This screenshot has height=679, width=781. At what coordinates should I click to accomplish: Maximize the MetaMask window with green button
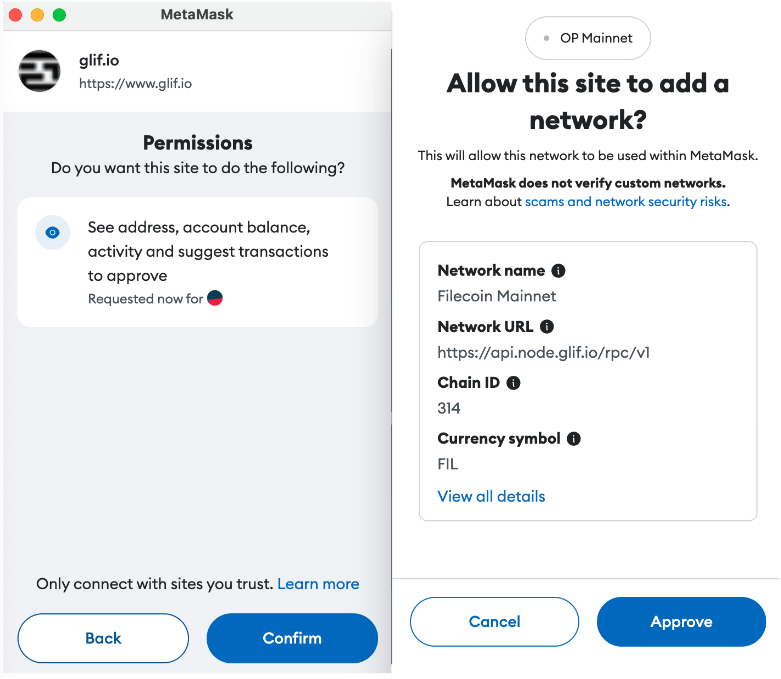tap(59, 15)
